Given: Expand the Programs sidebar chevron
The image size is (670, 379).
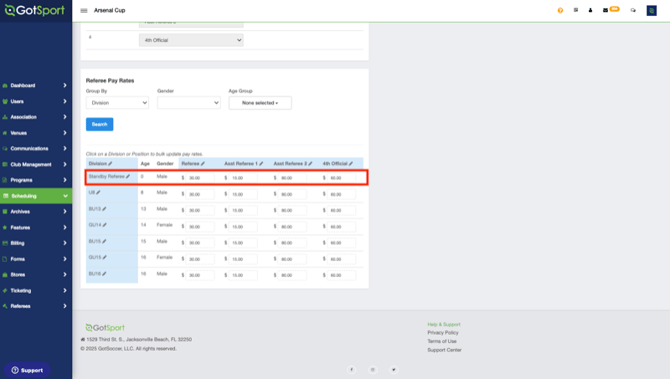Looking at the screenshot, I should 65,180.
